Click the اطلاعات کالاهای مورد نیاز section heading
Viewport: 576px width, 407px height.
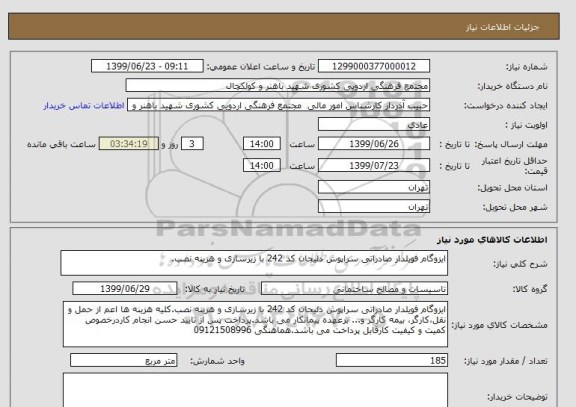click(x=492, y=240)
